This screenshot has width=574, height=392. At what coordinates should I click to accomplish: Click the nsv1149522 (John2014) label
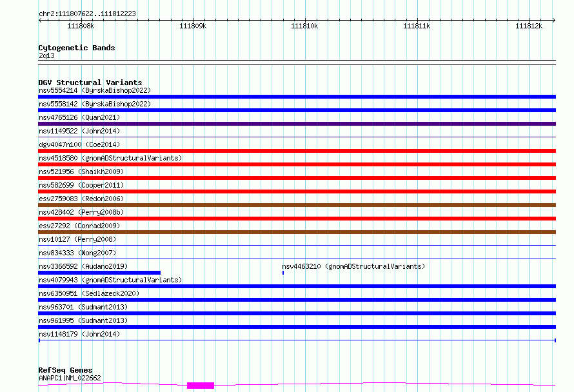click(79, 131)
